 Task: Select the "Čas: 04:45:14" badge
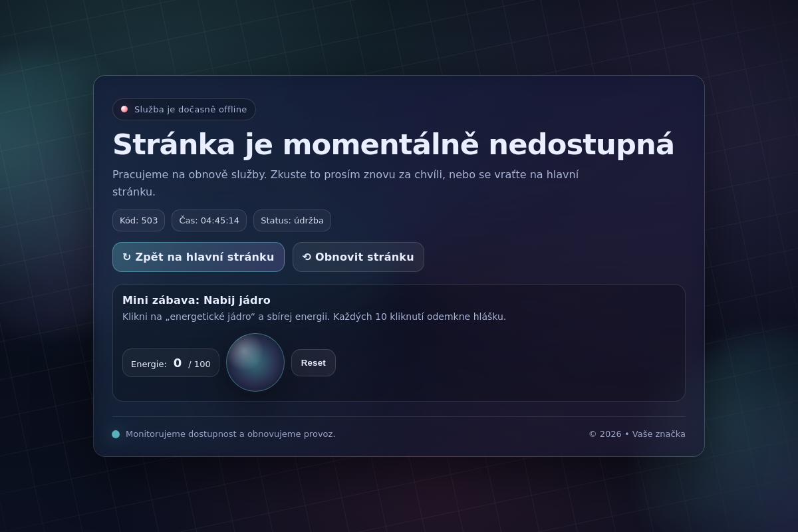[209, 220]
